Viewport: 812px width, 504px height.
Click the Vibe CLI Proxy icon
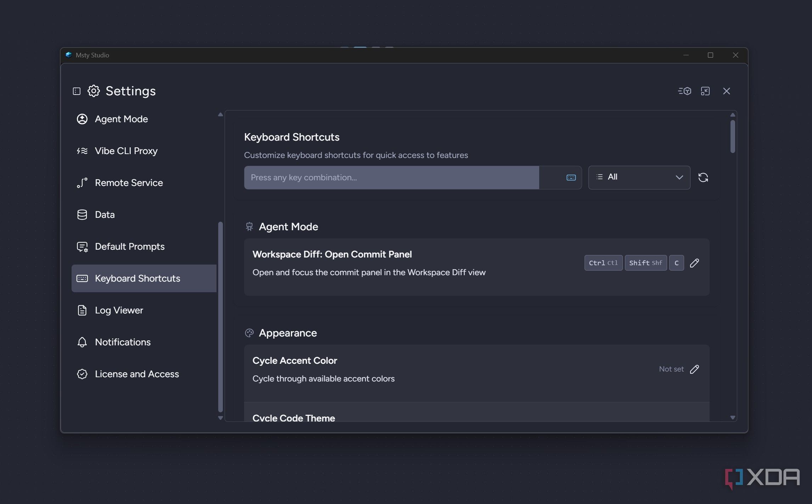coord(82,151)
